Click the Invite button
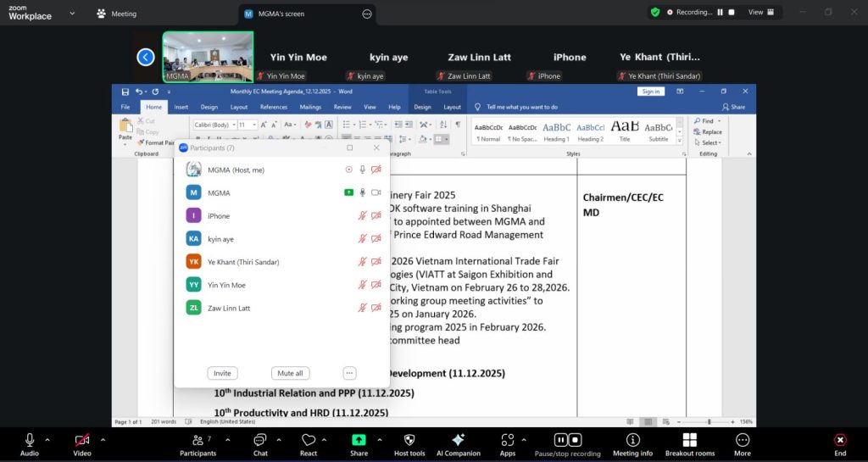The height and width of the screenshot is (462, 868). tap(222, 373)
